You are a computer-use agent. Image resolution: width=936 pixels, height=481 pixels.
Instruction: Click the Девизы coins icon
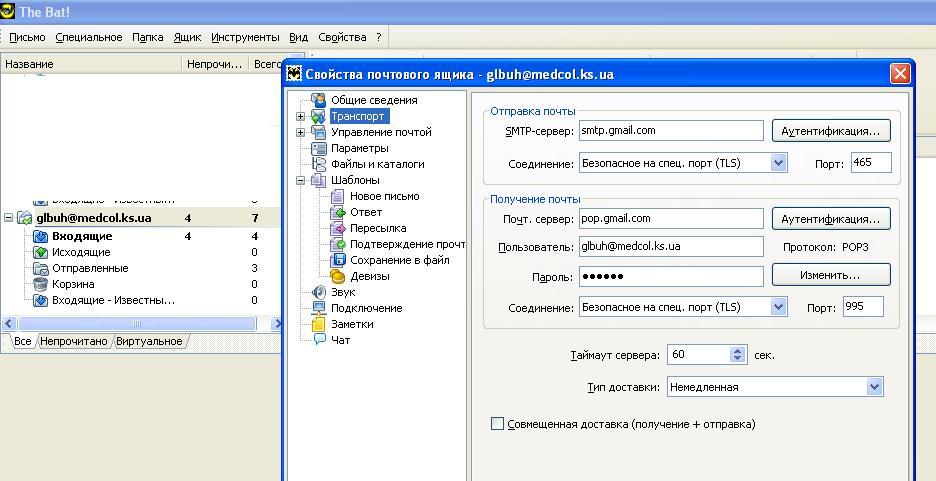[x=338, y=276]
